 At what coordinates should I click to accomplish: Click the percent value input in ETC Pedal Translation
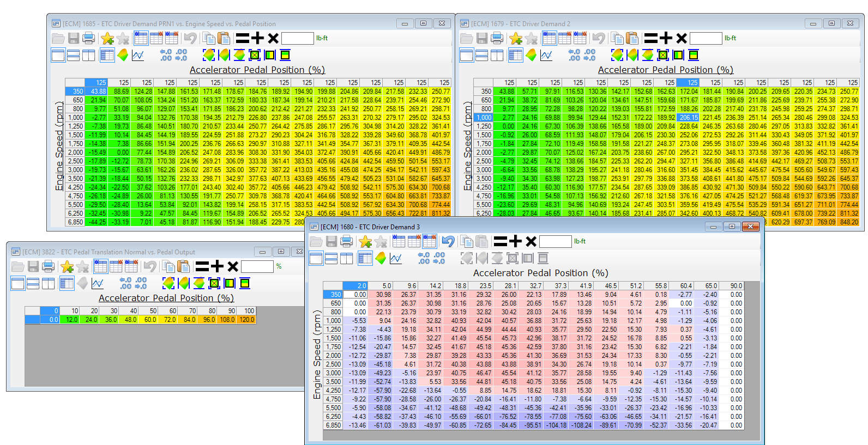click(257, 266)
